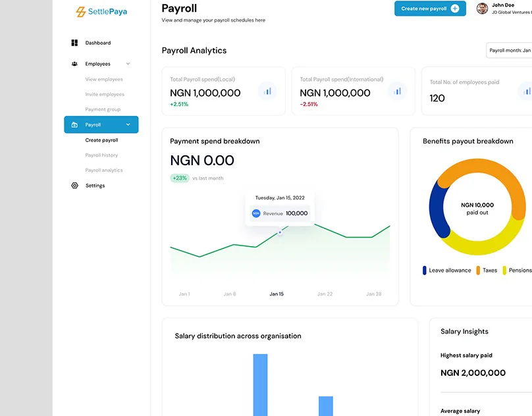Viewport: 532px width, 416px height.
Task: Click bar chart icon on employees paid card
Action: click(x=526, y=91)
